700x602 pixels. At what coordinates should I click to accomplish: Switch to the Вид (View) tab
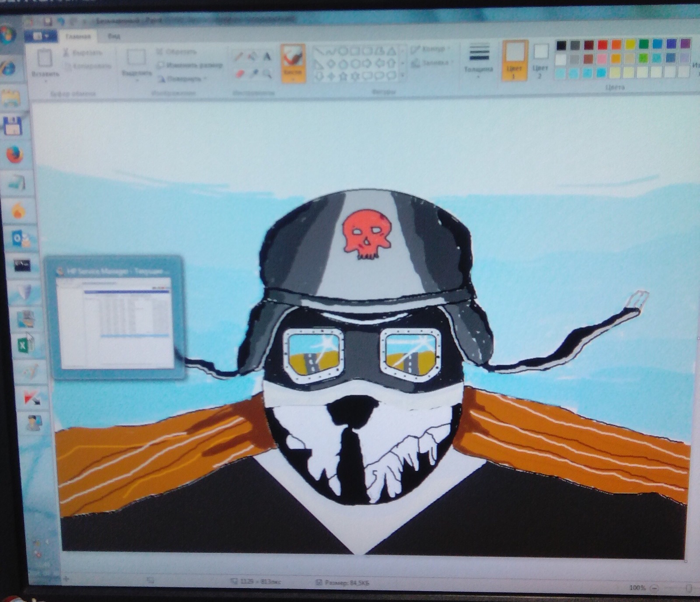tap(114, 37)
